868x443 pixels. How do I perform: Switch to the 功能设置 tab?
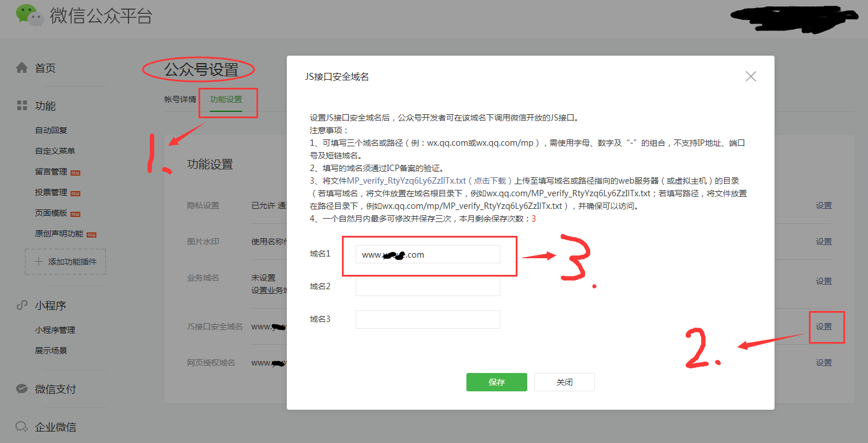coord(226,99)
